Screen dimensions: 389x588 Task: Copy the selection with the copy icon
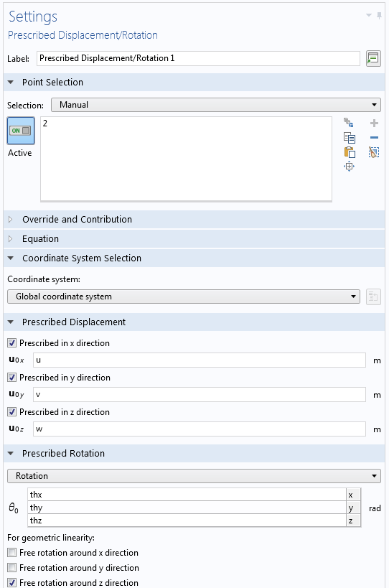350,138
